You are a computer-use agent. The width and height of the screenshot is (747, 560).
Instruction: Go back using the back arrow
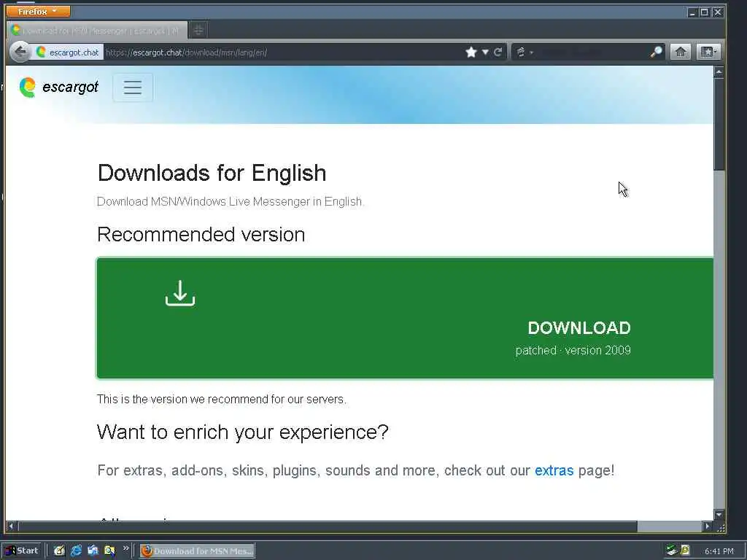point(20,52)
